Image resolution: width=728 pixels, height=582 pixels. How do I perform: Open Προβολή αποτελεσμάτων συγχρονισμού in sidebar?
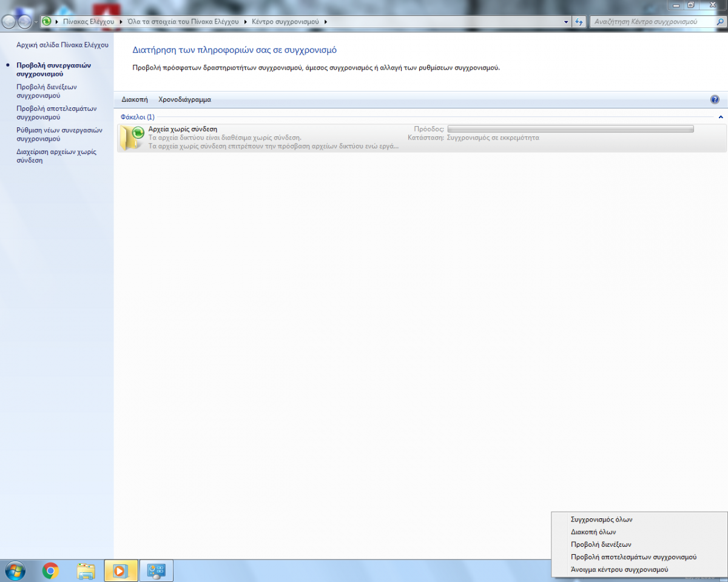[56, 113]
